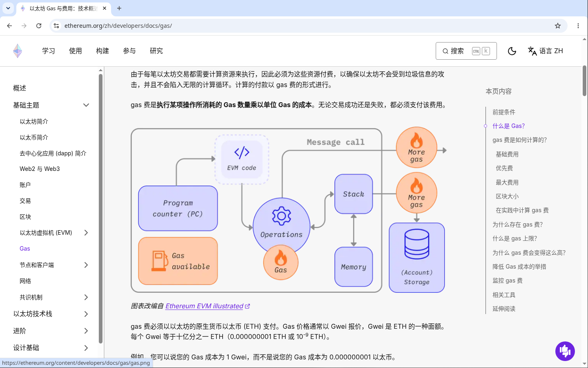Expand 以太坊虚拟机 (EVM) chevron
Image resolution: width=588 pixels, height=368 pixels.
(x=86, y=233)
